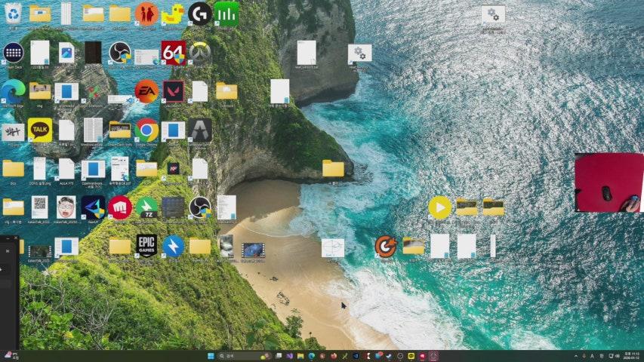
Task: Launch Microsoft Edge from the desktop
Action: (x=13, y=91)
